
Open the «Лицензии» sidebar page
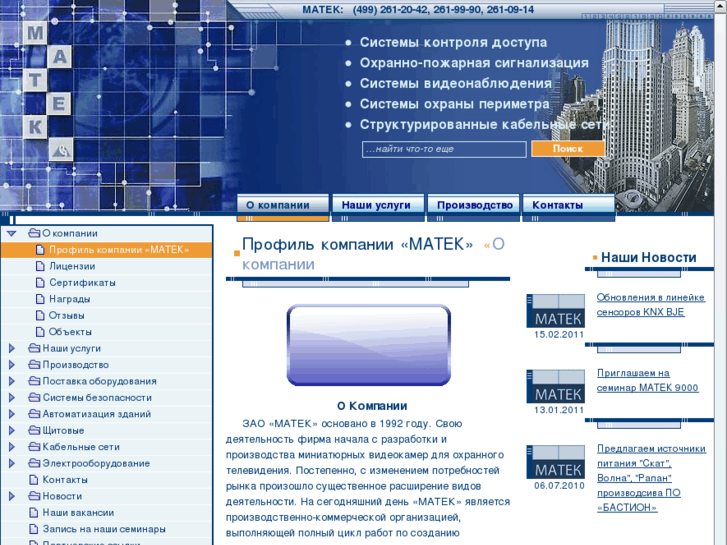point(72,266)
